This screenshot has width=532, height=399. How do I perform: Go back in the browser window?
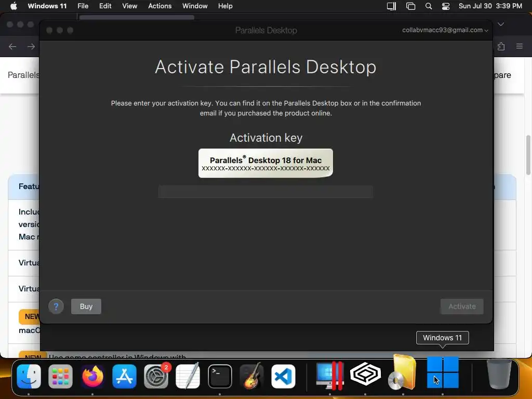click(12, 46)
